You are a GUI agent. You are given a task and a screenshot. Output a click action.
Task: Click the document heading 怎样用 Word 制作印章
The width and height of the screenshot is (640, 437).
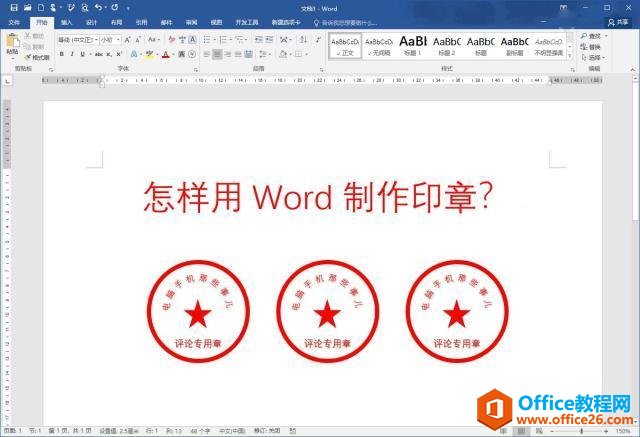pos(318,197)
